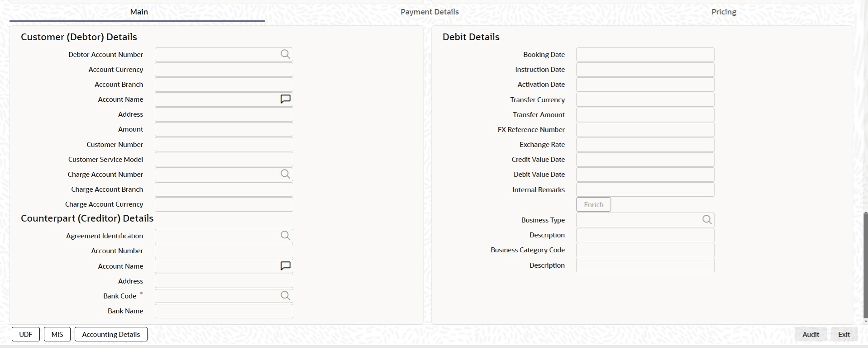Focus the Transfer Amount field
Screen dimensions: 868x350
(645, 114)
